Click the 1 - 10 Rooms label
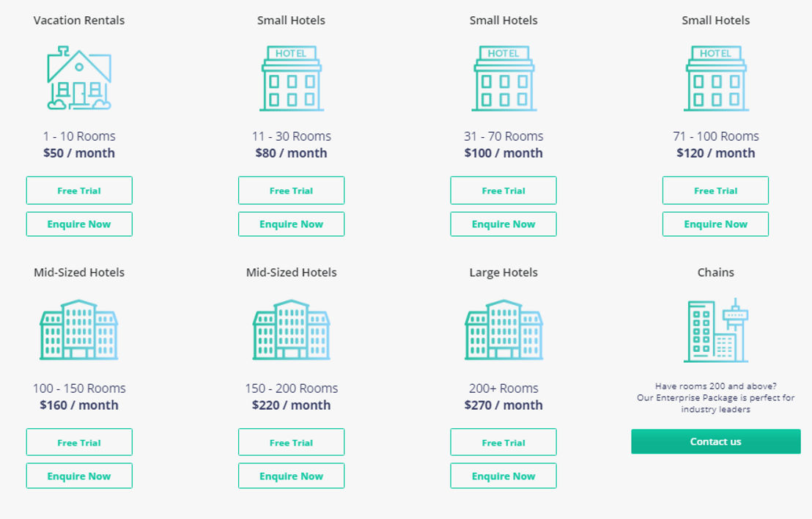 pyautogui.click(x=79, y=136)
